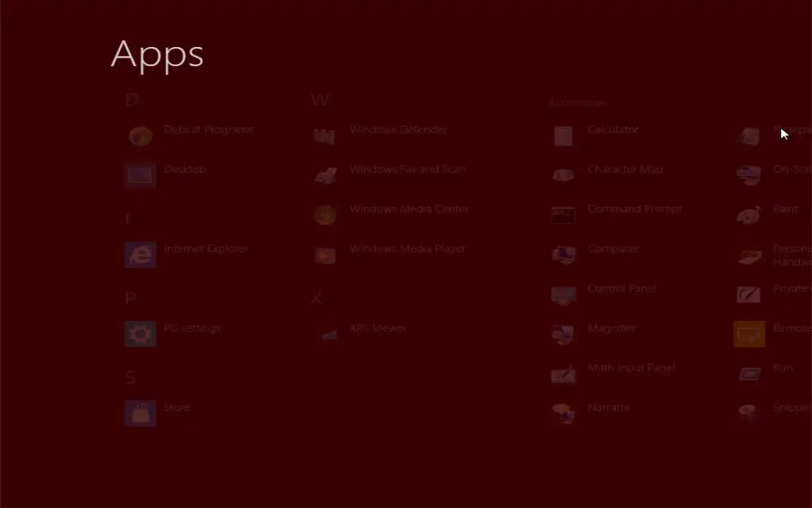Open the Control Panel icon
This screenshot has width=812, height=508.
(563, 295)
